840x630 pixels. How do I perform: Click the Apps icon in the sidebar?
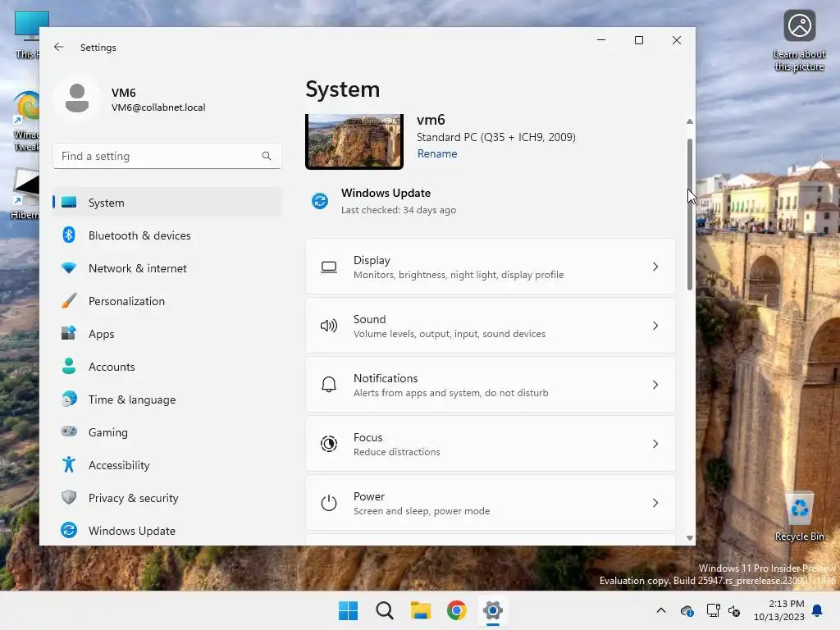pyautogui.click(x=69, y=333)
